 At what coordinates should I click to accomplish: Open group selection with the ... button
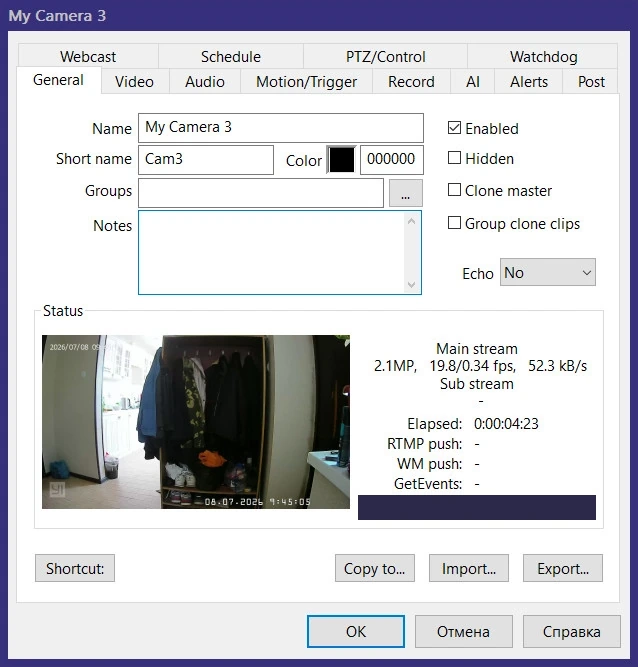(406, 193)
